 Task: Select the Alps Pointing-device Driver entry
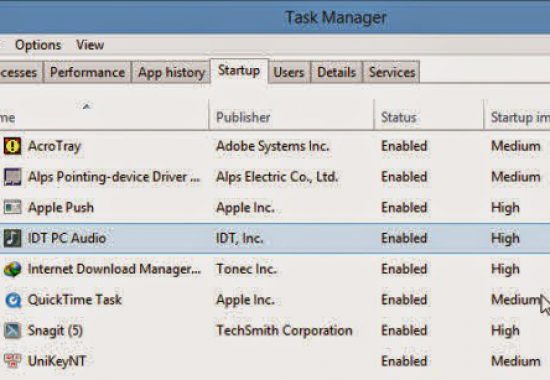coord(114,177)
